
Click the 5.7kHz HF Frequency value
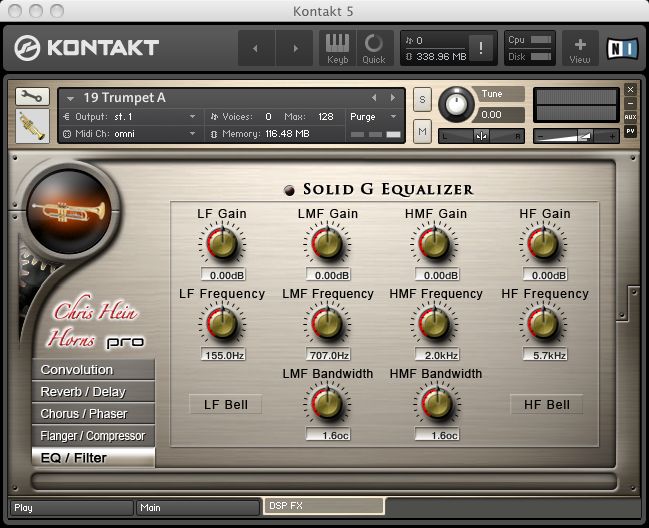(546, 355)
